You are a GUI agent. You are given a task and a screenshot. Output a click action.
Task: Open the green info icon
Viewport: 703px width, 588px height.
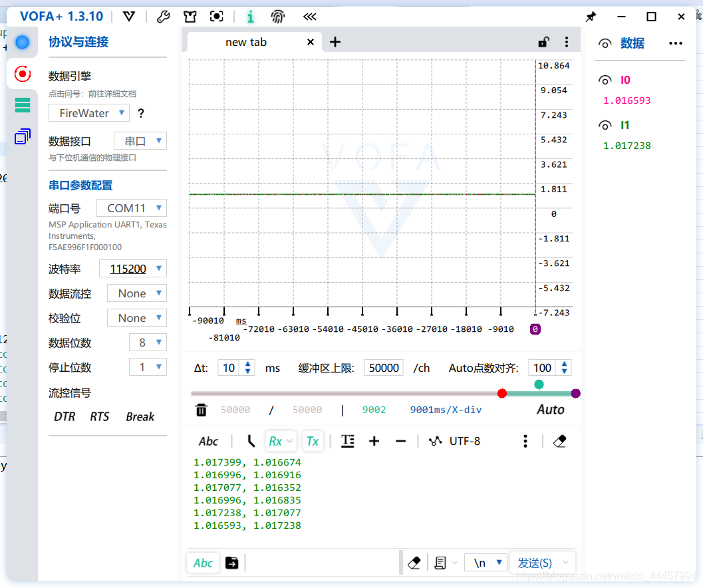tap(250, 16)
